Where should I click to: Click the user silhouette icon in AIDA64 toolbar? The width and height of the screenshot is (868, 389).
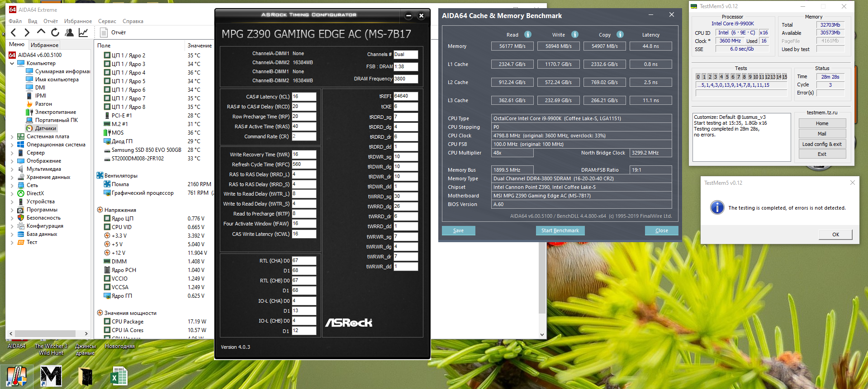[x=69, y=33]
